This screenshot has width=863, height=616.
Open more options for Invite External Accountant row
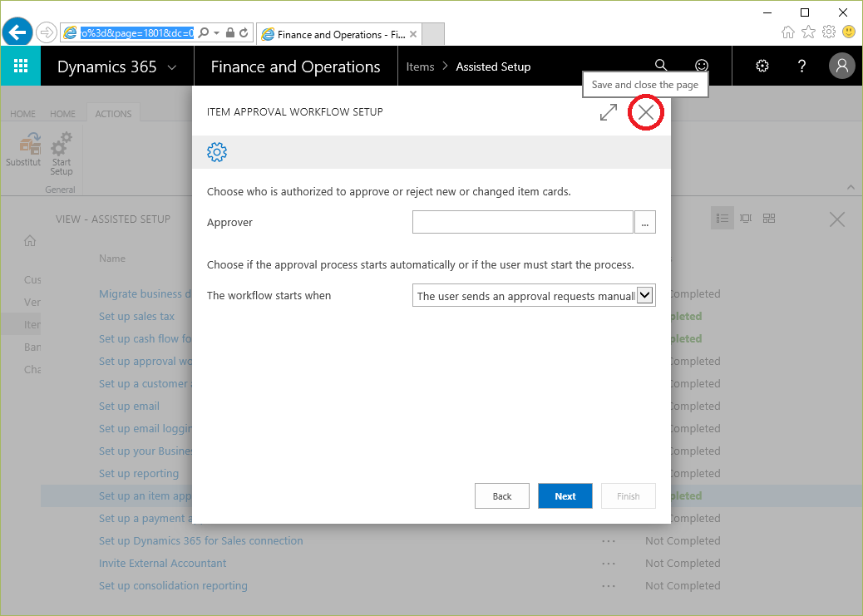[608, 564]
